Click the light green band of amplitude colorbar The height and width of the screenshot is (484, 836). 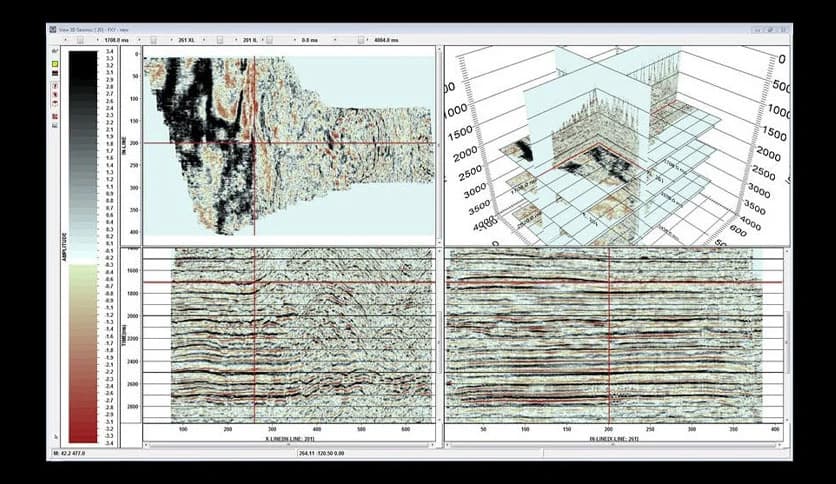83,275
